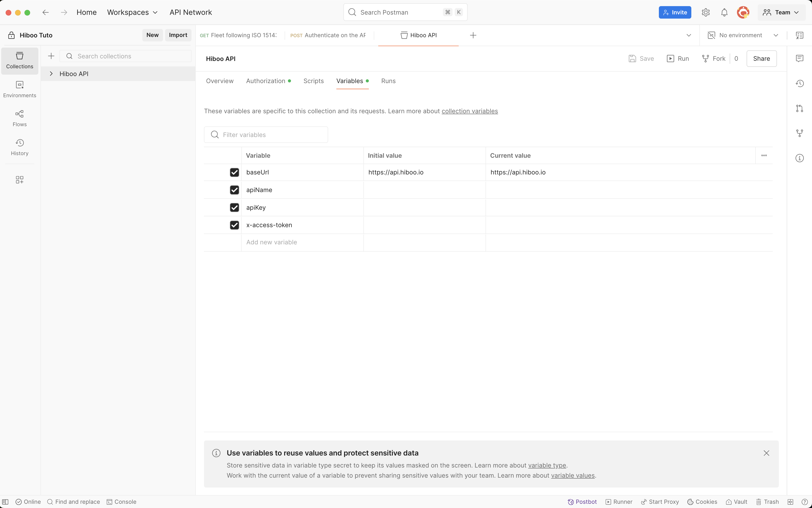
Task: Uncheck the baseUrl variable checkbox
Action: pos(234,172)
